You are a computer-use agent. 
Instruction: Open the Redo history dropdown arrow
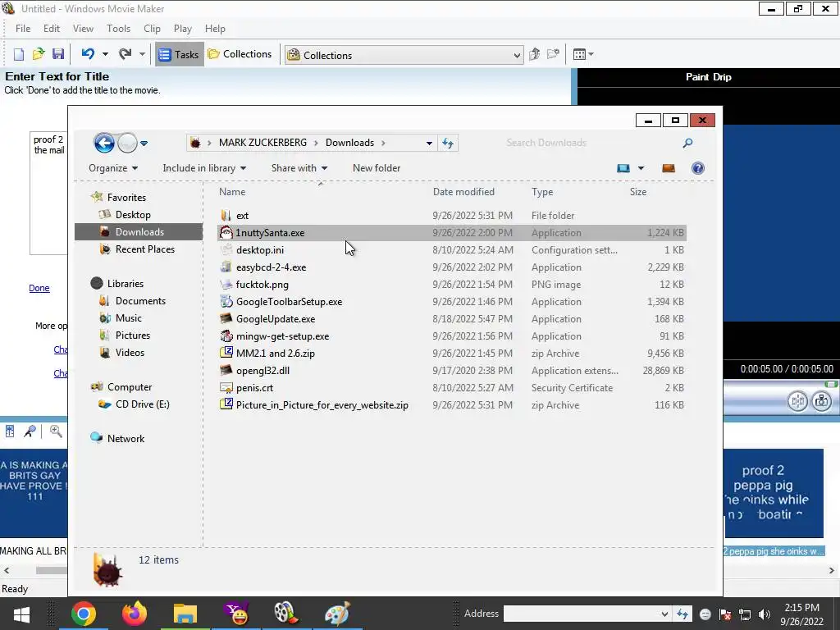pyautogui.click(x=142, y=54)
